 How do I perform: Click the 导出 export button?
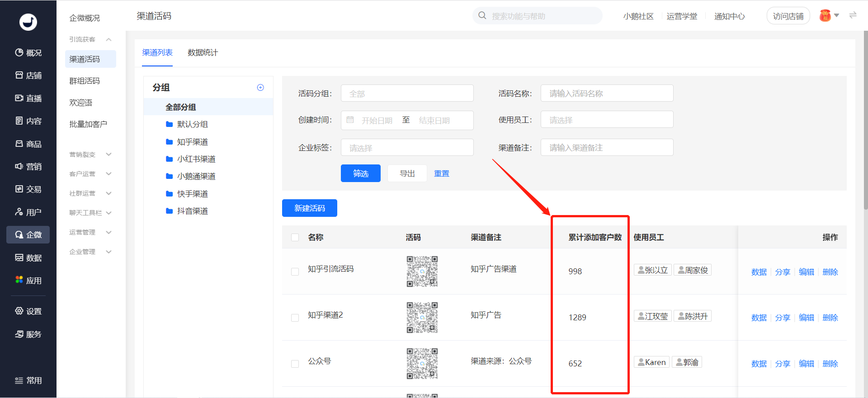407,173
